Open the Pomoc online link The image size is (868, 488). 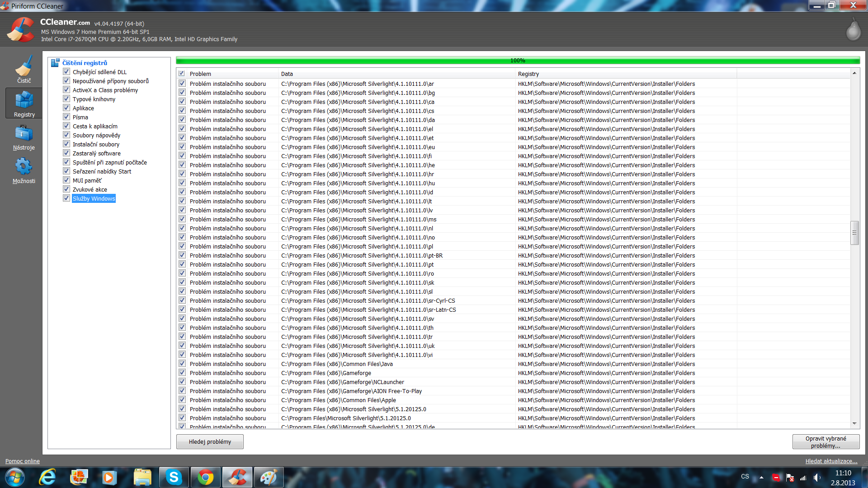[23, 461]
